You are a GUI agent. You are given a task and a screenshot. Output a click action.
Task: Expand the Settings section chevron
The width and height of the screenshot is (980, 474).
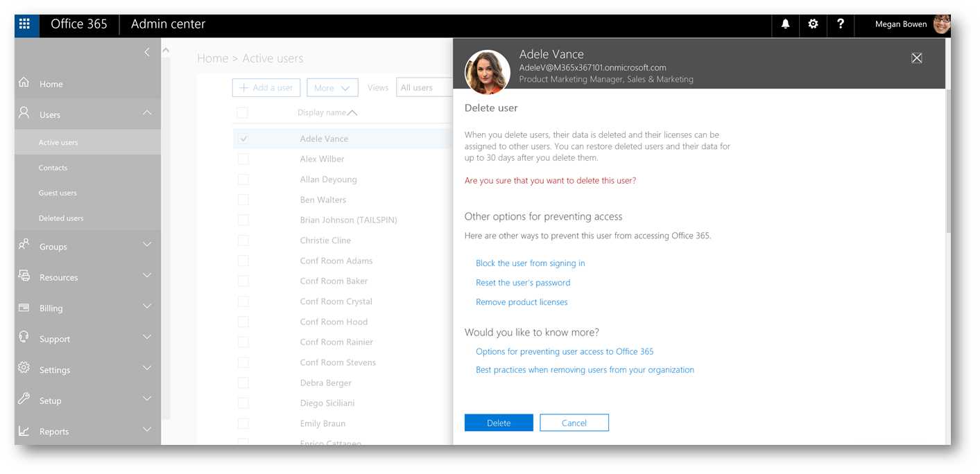[147, 368]
